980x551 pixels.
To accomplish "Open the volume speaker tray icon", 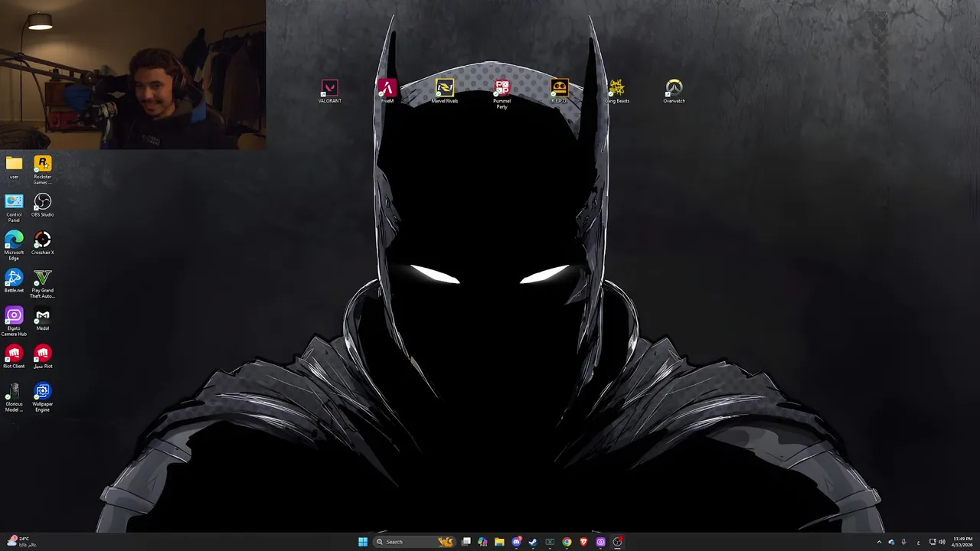I will click(942, 542).
